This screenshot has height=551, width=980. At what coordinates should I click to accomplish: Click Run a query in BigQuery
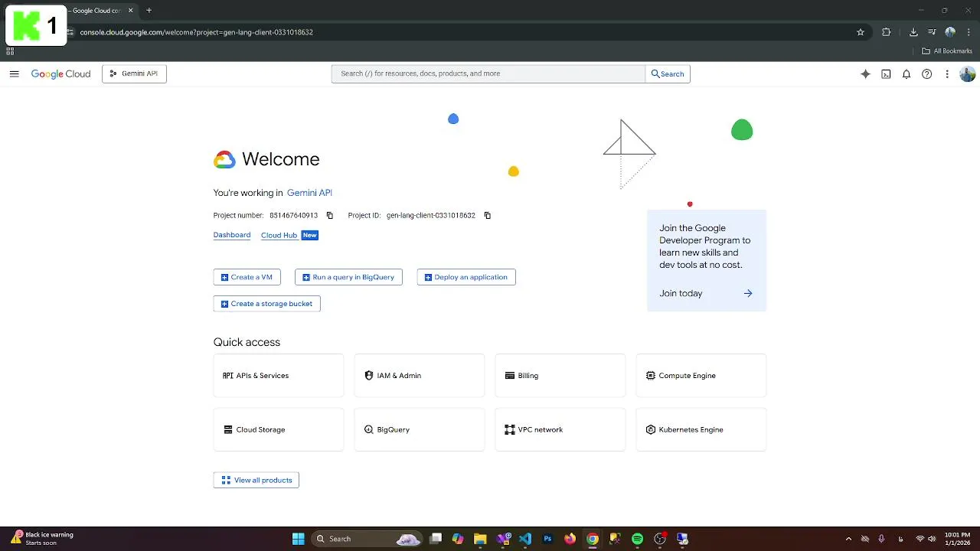click(348, 277)
